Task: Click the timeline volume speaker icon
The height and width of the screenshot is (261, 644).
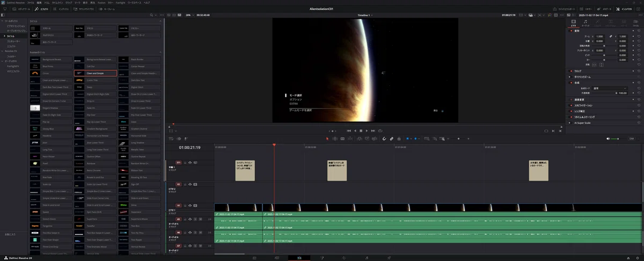Action: [x=608, y=139]
